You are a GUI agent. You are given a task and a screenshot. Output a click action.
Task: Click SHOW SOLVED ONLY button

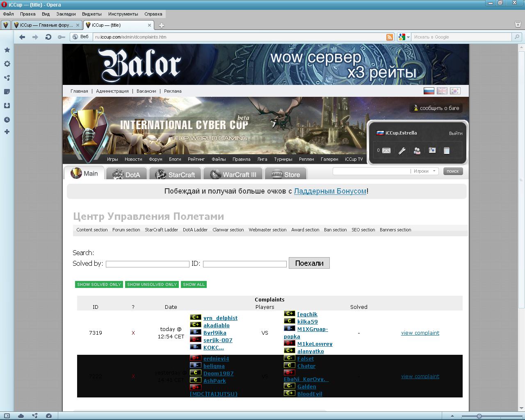coord(99,284)
